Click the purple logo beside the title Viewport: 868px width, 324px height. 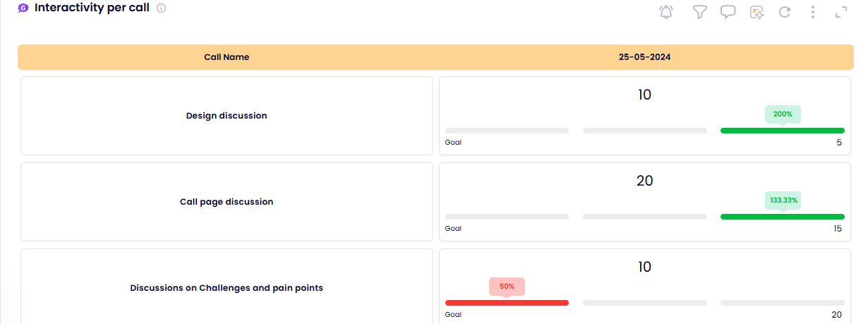click(23, 8)
